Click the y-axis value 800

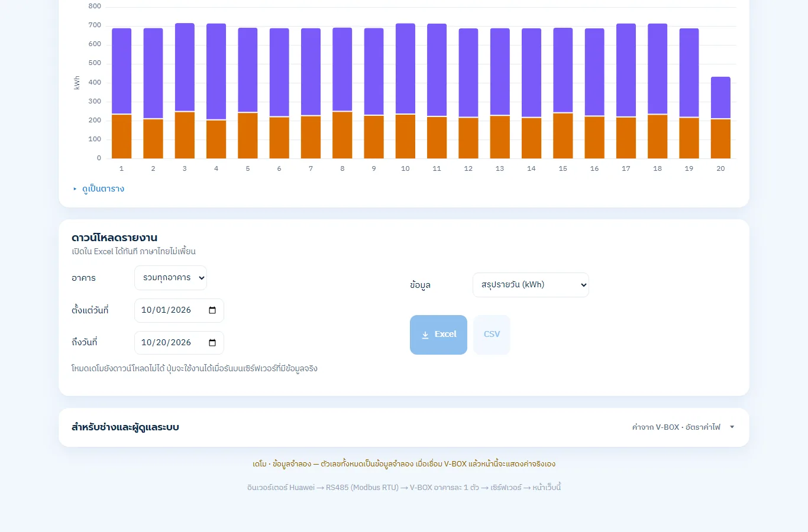95,7
